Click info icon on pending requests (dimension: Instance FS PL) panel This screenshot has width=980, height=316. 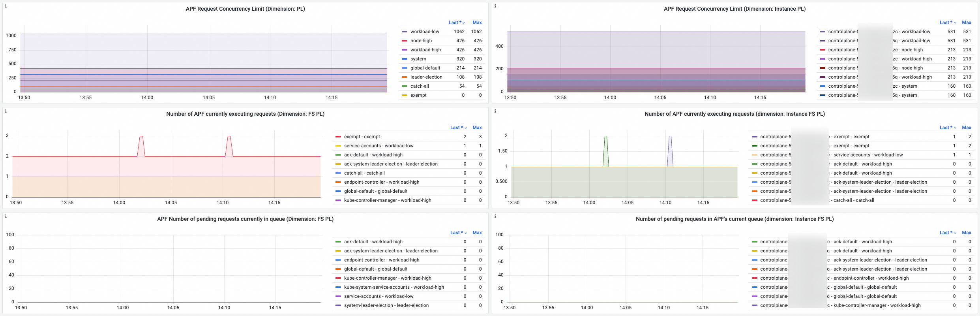495,216
